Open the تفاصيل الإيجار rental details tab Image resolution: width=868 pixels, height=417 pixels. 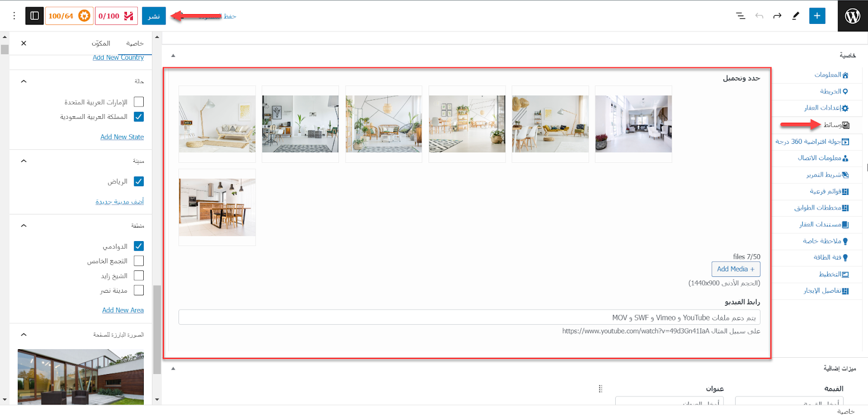coord(826,290)
